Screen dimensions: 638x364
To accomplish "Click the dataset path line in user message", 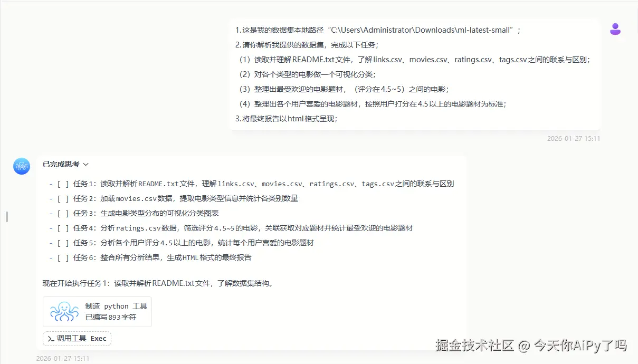I will coord(378,30).
